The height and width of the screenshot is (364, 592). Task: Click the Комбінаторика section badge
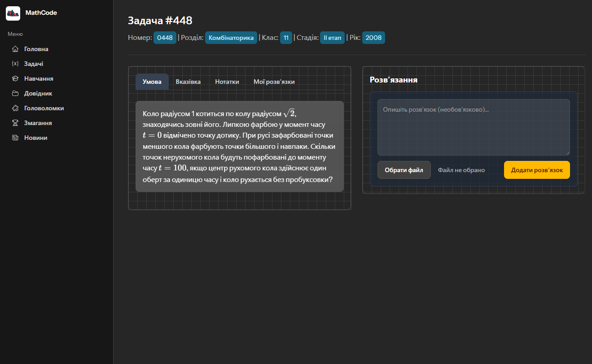tap(231, 38)
